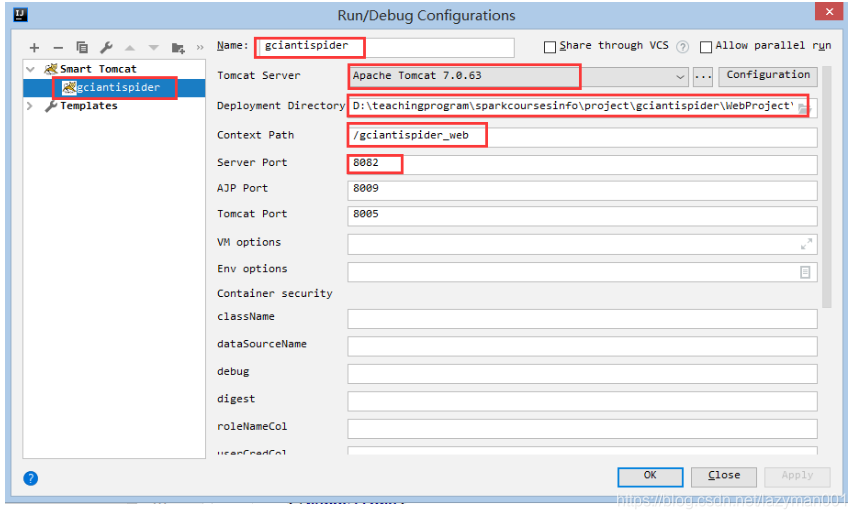Move the configuration up with the arrow

point(130,48)
